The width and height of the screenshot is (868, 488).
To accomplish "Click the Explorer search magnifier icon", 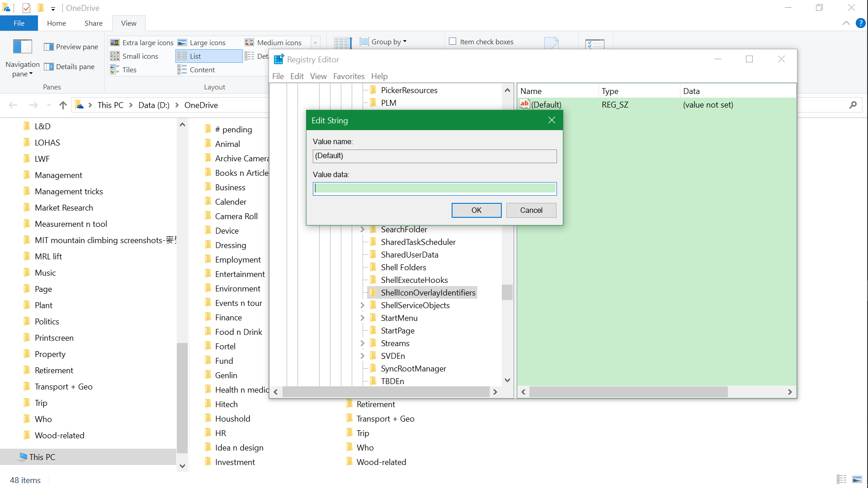I will [x=853, y=105].
